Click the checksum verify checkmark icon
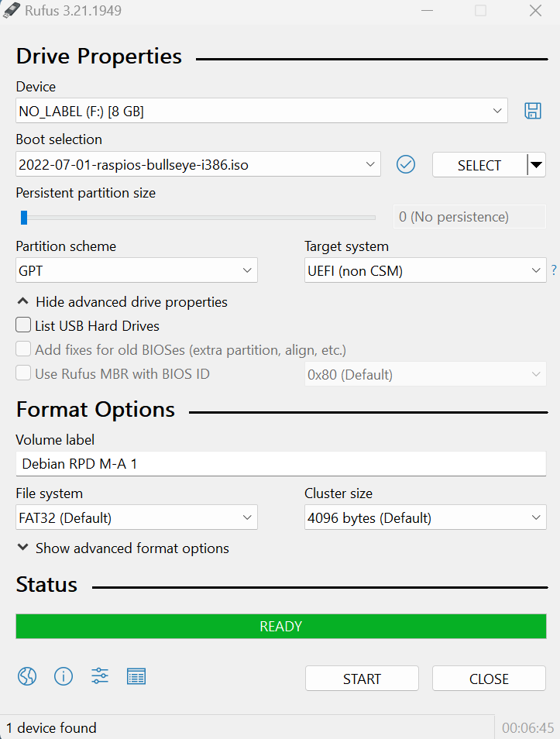Viewport: 560px width, 739px height. 406,164
